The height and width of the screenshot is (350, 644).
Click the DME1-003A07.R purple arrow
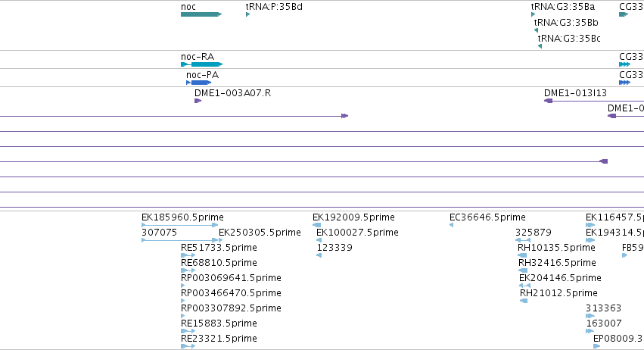tap(198, 101)
